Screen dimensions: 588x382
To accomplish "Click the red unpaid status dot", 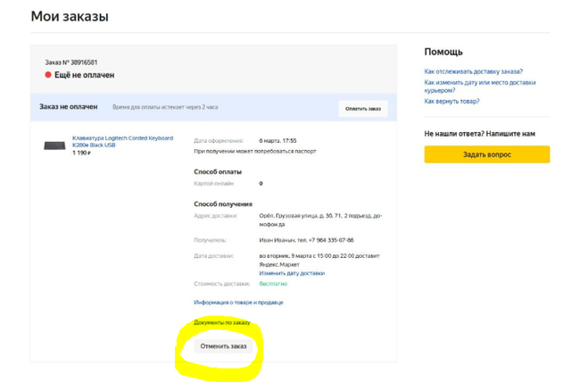I will pos(48,76).
